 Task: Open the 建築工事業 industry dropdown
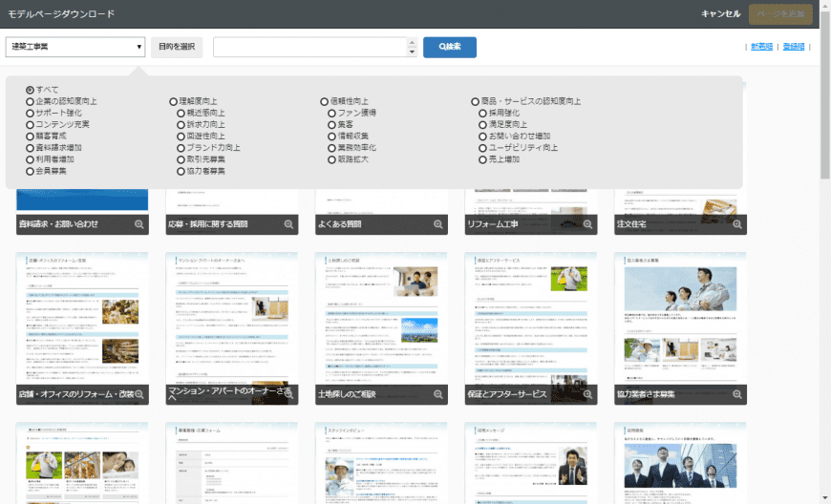(75, 47)
